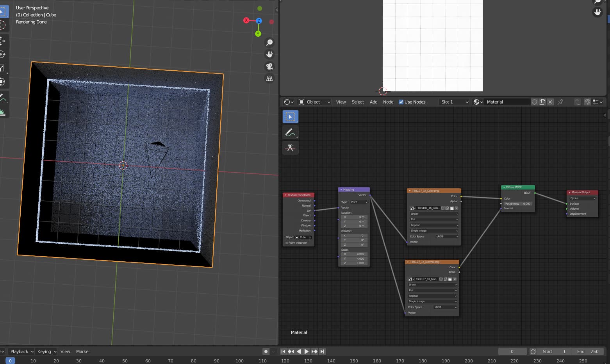Viewport: 610px width, 364px height.
Task: Toggle the pin icon in node editor header
Action: [560, 102]
